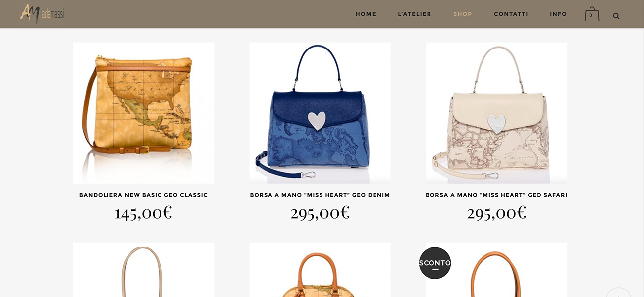Click the search magnifier icon
644x297 pixels.
616,16
